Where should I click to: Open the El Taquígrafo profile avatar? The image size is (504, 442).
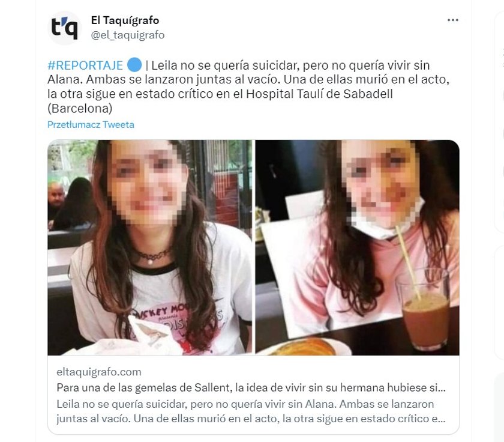(64, 28)
